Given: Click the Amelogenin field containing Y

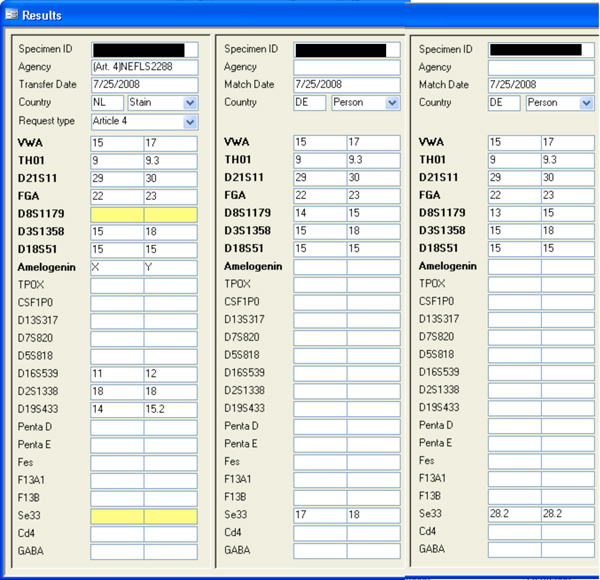Looking at the screenshot, I should pyautogui.click(x=170, y=267).
